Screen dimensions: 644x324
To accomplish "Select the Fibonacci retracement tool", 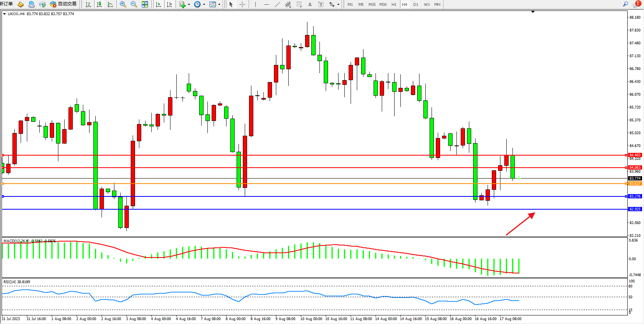I will (x=299, y=4).
